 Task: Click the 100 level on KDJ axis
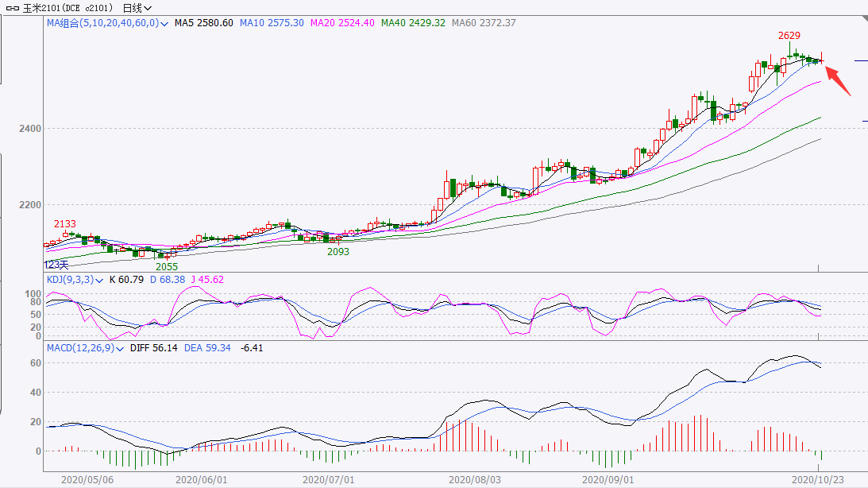(x=33, y=293)
